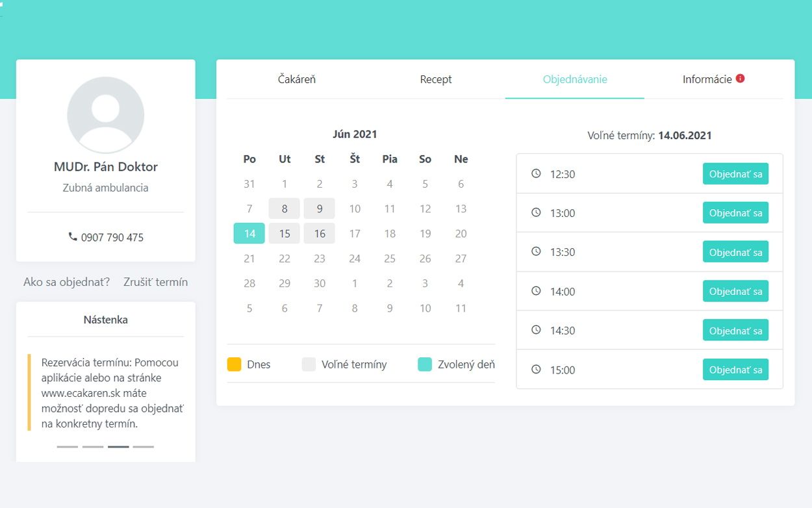Click the doctor profile avatar image
This screenshot has height=508, width=812.
coord(105,116)
